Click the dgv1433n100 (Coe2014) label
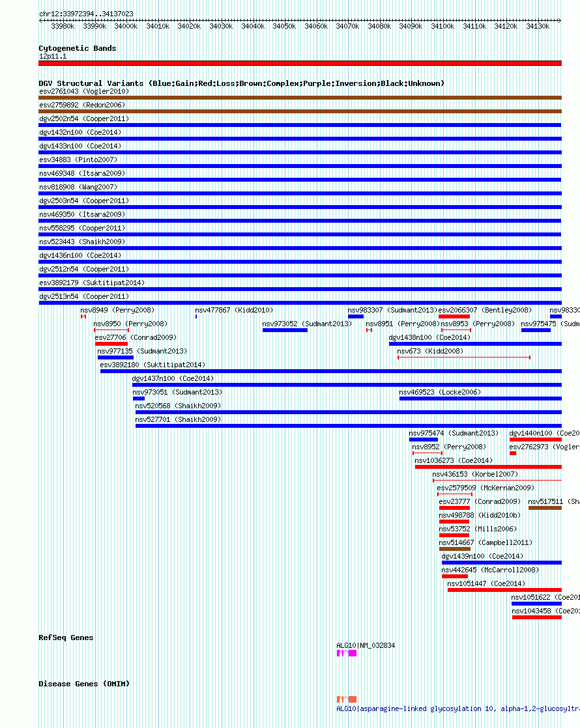Screen dimensions: 580x728 [x=80, y=147]
